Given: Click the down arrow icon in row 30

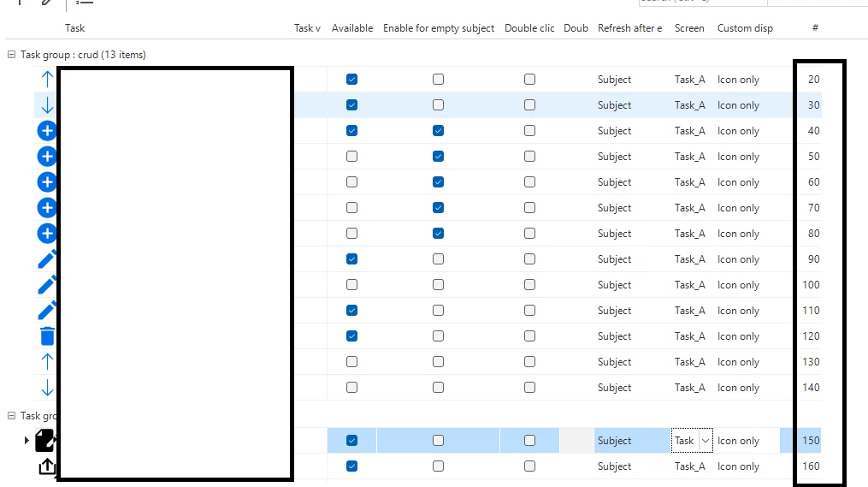Looking at the screenshot, I should [47, 104].
